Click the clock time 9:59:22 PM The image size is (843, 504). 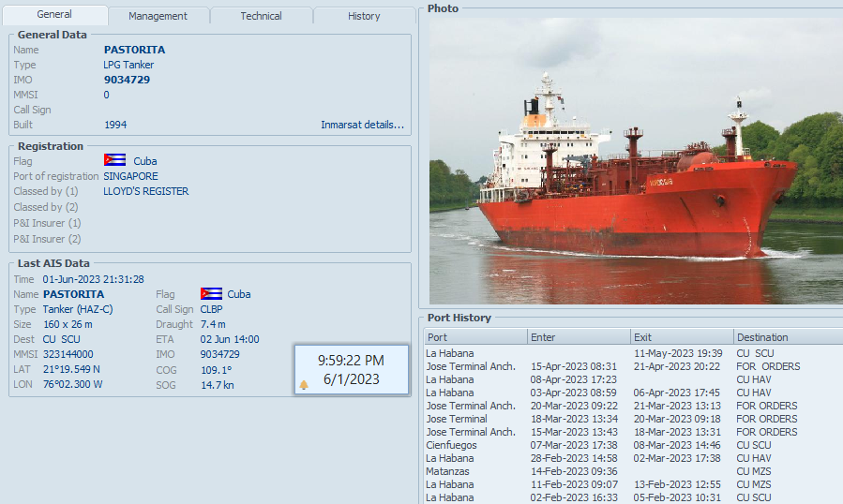tap(351, 361)
